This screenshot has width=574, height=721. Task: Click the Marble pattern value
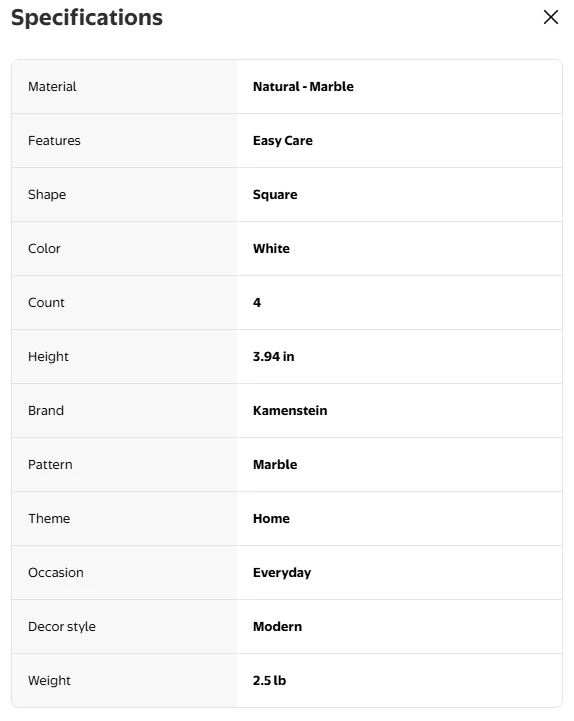pos(275,464)
